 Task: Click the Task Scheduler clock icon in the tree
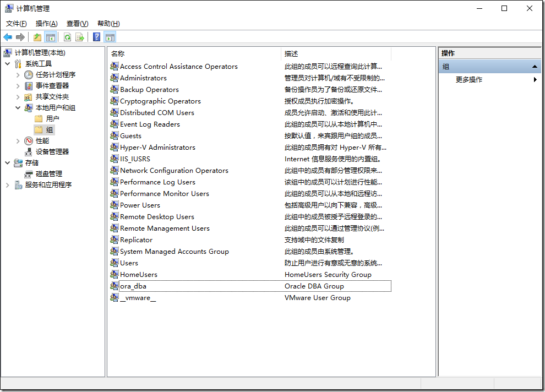pyautogui.click(x=29, y=75)
